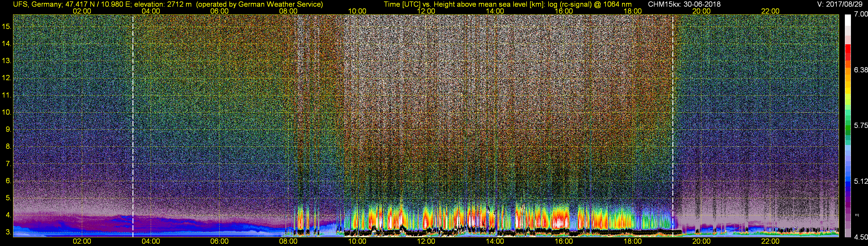Click the "5.75" color scale value

(x=861, y=125)
